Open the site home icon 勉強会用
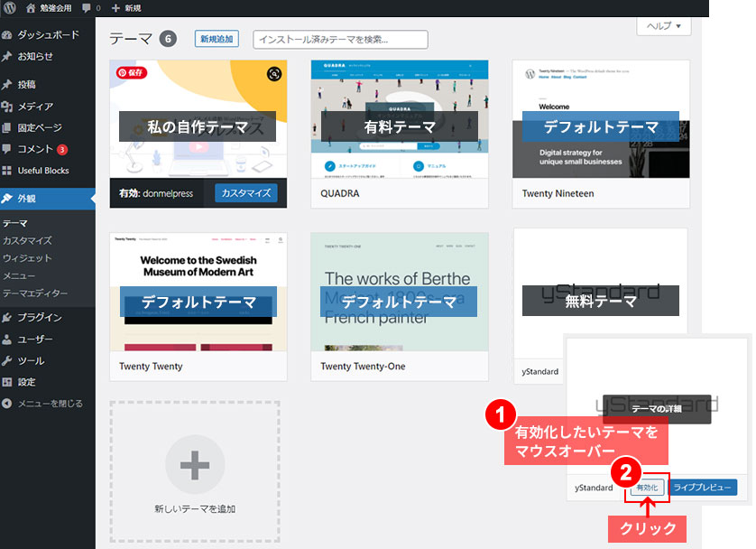Image resolution: width=756 pixels, height=549 pixels. (x=31, y=8)
